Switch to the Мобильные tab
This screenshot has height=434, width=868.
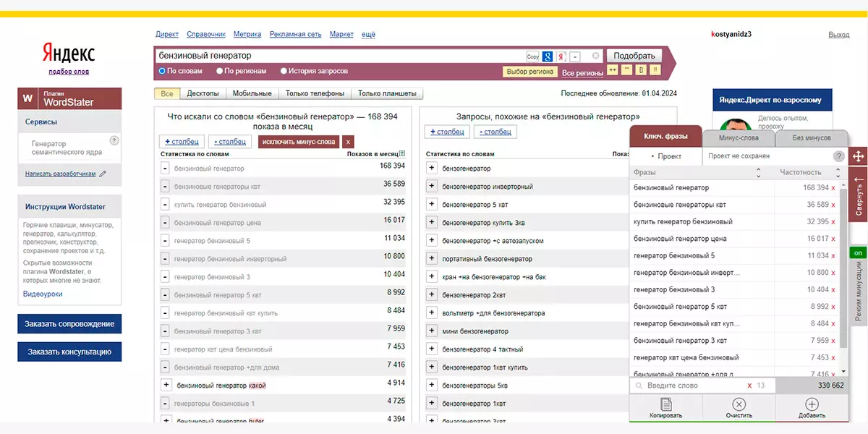click(x=252, y=93)
